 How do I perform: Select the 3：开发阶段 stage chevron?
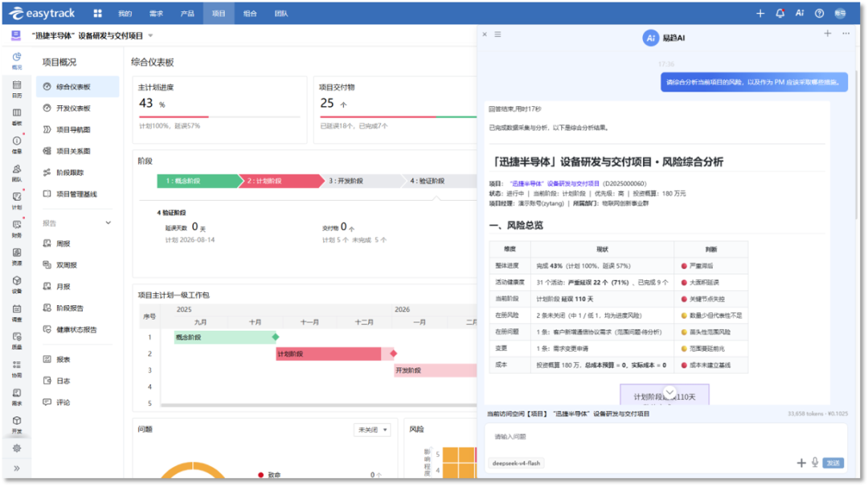pos(362,181)
